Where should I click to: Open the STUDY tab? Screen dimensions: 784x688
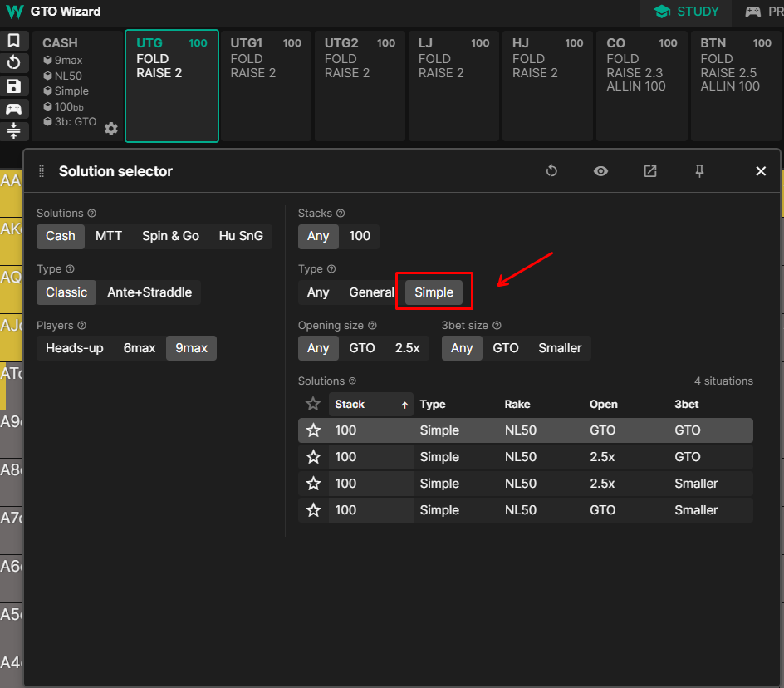[686, 12]
